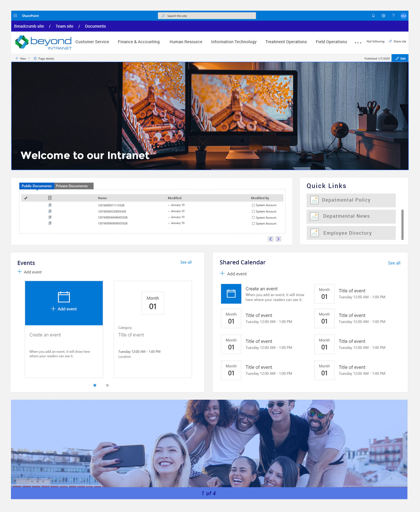Tick the System Account checkbox for 120160565230003328
This screenshot has height=512, width=420.
pos(253,212)
